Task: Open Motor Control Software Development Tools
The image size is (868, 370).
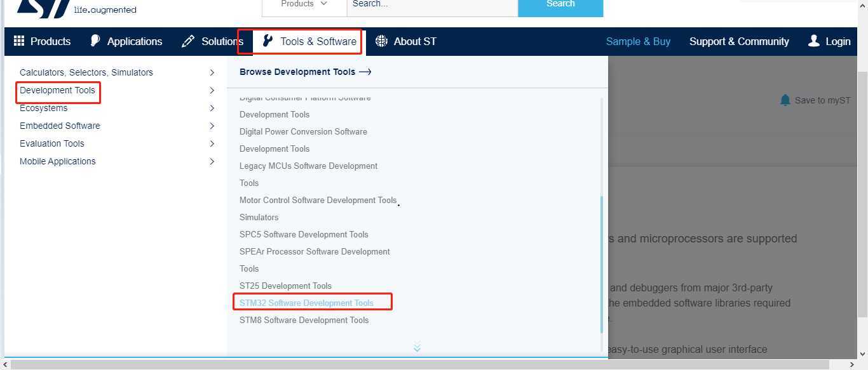Action: (x=318, y=200)
